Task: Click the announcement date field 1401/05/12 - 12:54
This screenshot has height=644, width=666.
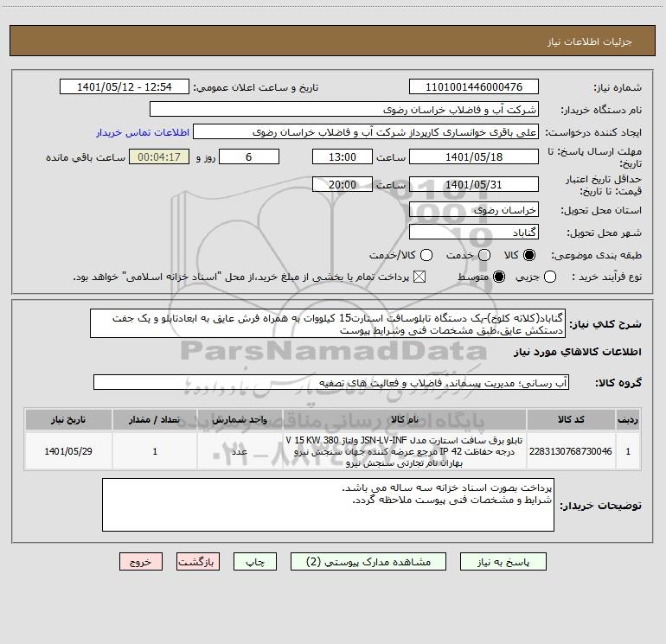Action: [x=125, y=87]
